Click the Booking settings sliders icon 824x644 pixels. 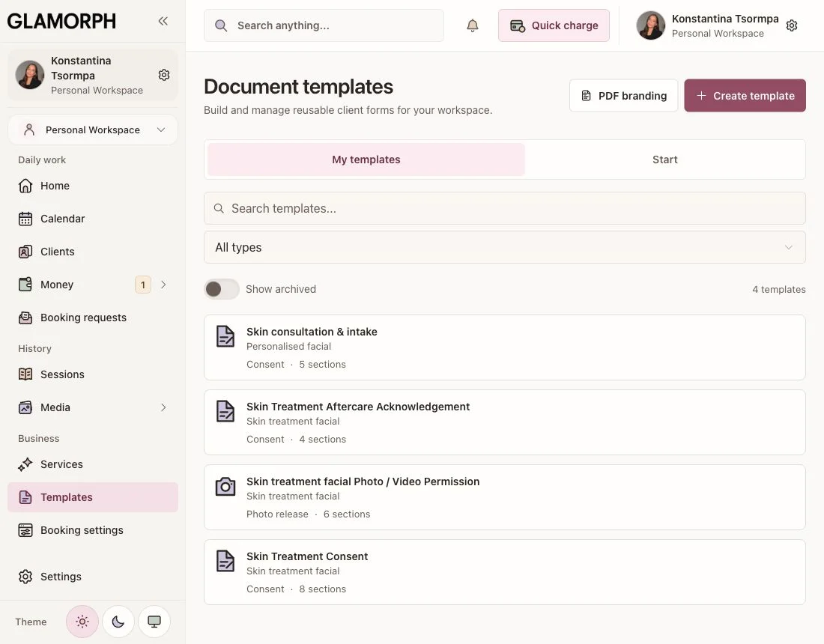tap(25, 530)
